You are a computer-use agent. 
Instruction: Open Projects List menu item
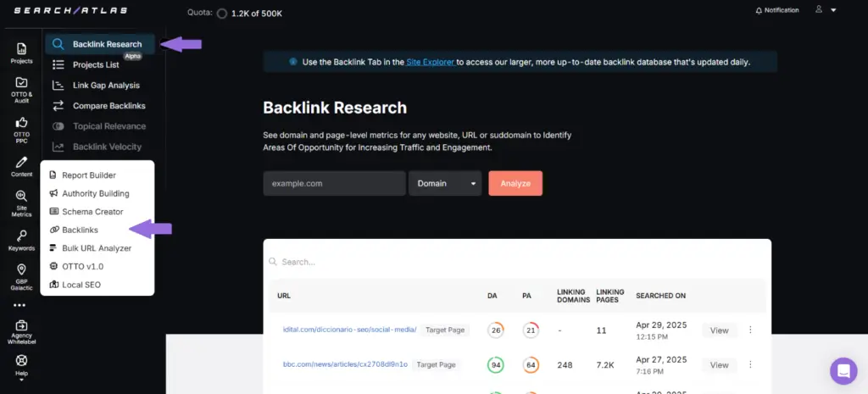point(96,64)
